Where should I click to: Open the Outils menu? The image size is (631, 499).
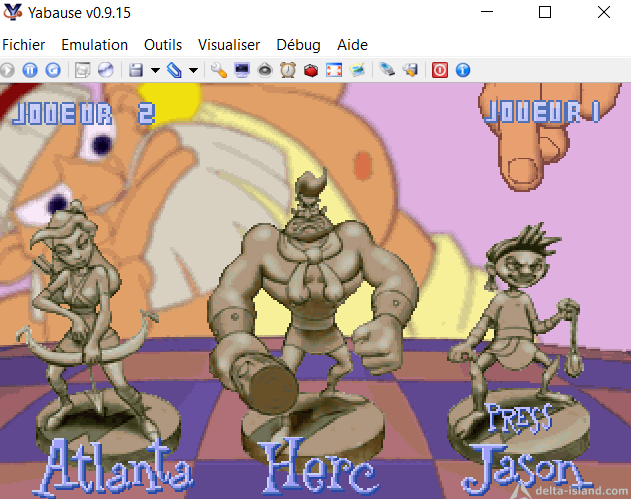pyautogui.click(x=163, y=45)
